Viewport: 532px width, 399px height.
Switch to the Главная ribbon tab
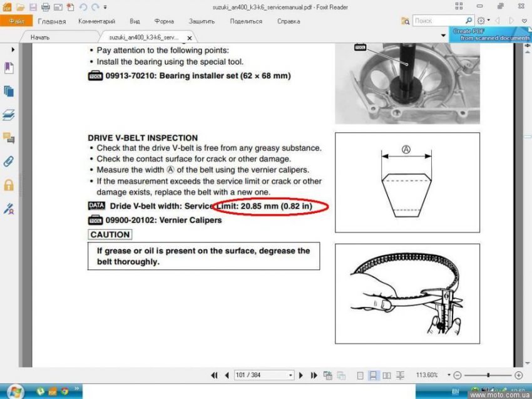coord(52,21)
